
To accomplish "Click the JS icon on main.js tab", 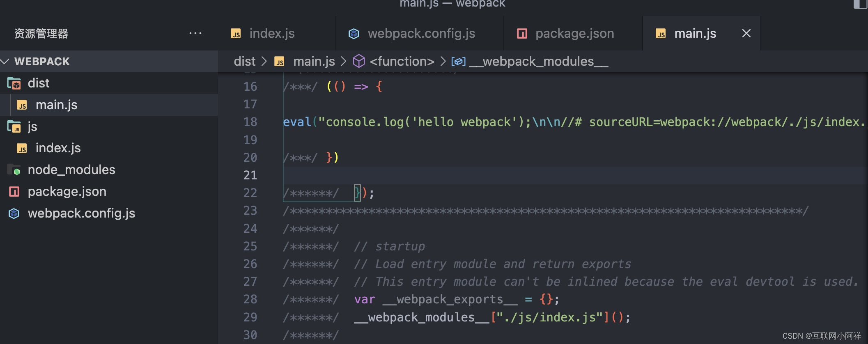I will click(661, 34).
